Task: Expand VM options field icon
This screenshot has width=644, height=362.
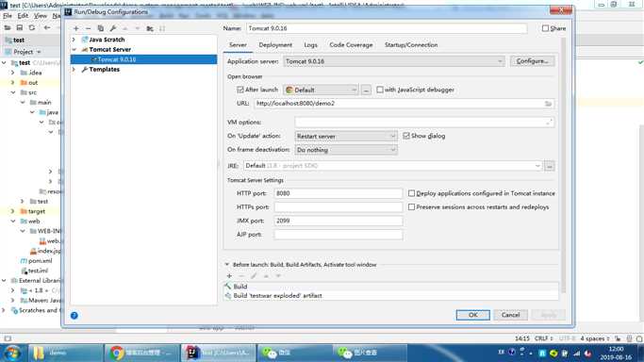Action: click(549, 123)
